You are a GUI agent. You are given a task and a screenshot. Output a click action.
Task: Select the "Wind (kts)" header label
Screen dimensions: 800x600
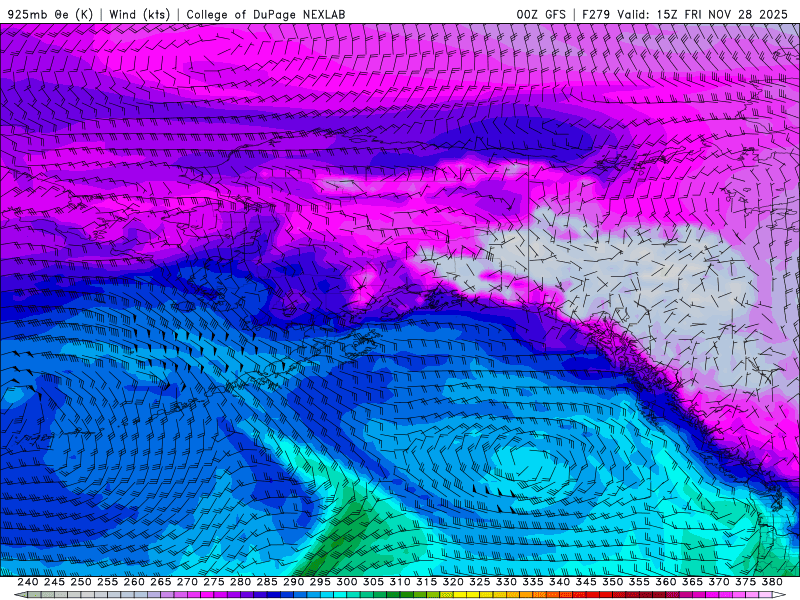(140, 14)
